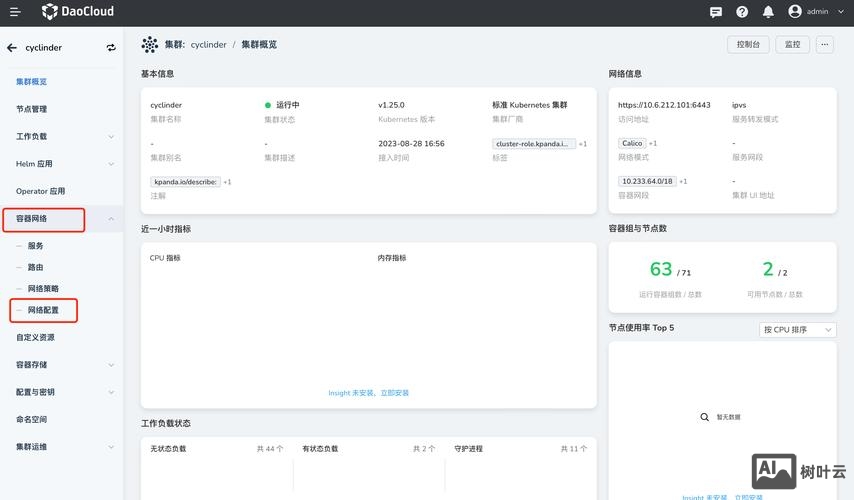Open the 网络策略 submenu item
The height and width of the screenshot is (500, 854).
click(43, 289)
